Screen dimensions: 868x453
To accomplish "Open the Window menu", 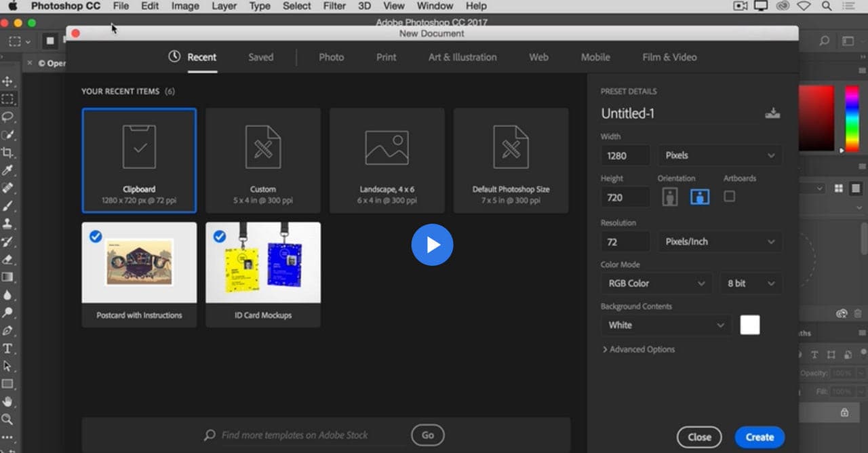I will click(x=434, y=5).
